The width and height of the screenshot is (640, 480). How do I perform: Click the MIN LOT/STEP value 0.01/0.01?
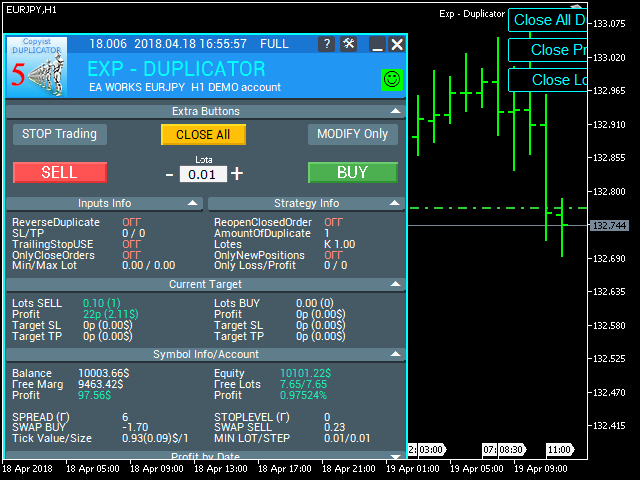tap(347, 438)
